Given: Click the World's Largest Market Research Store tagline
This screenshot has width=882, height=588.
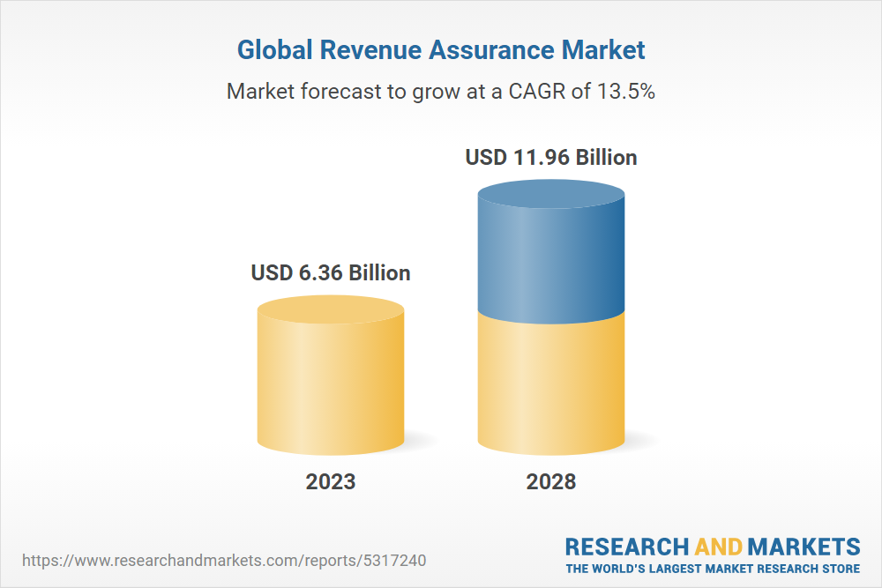Looking at the screenshot, I should click(713, 568).
